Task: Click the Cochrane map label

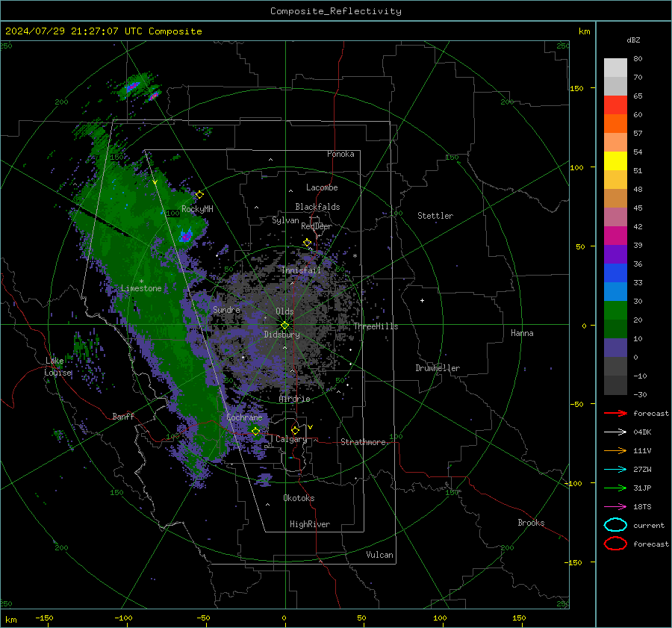Action: click(244, 417)
